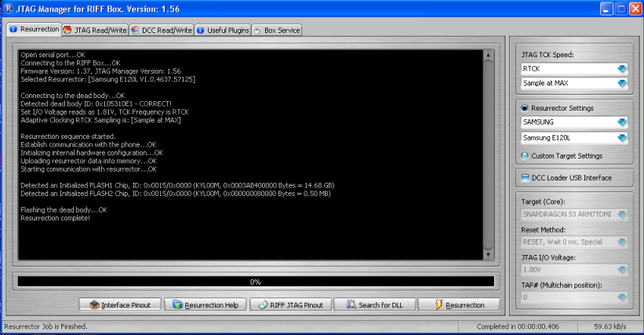644x335 pixels.
Task: Click the 59.63 kB/s status entry
Action: 610,327
